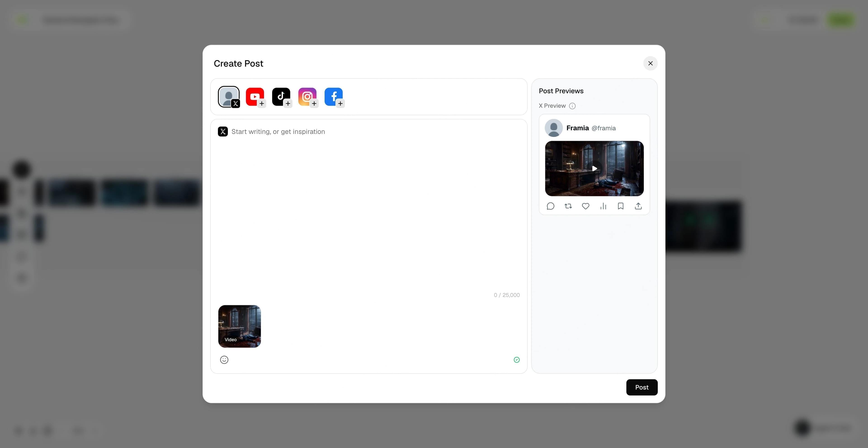The width and height of the screenshot is (868, 448).
Task: Open the emoji picker
Action: click(224, 360)
